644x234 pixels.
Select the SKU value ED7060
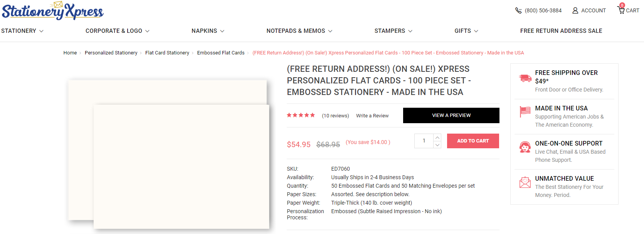click(341, 169)
